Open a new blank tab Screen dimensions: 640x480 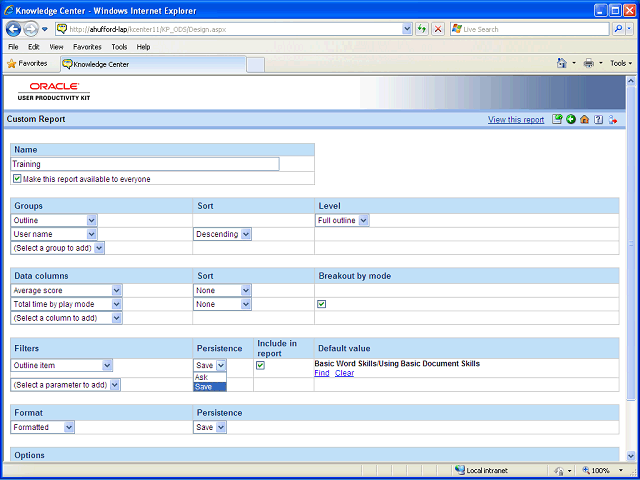click(x=256, y=65)
